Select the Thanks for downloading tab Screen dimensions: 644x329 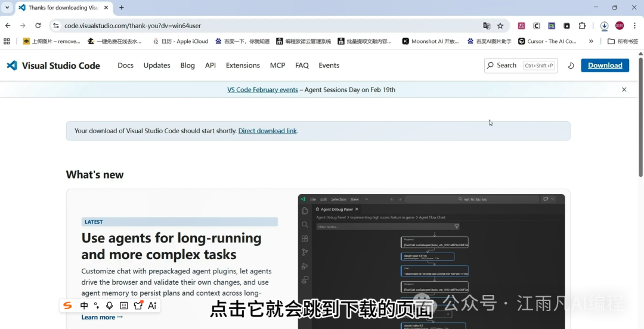coord(64,7)
